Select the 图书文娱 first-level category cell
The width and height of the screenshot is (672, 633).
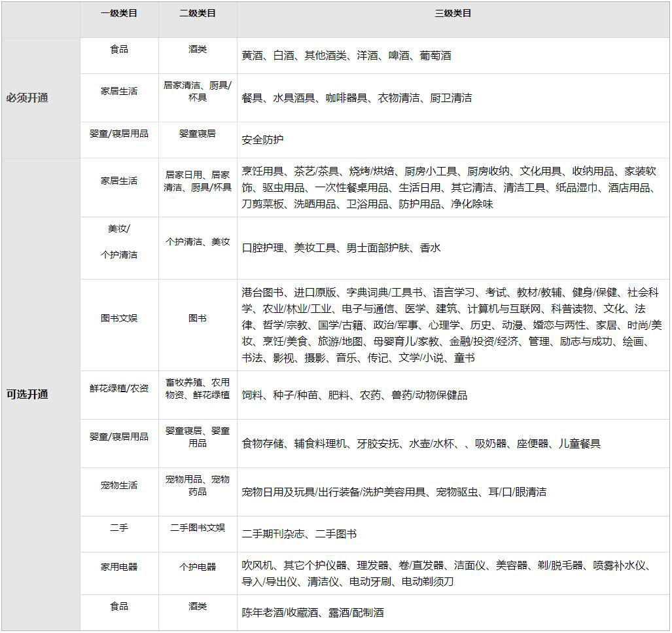pos(119,319)
